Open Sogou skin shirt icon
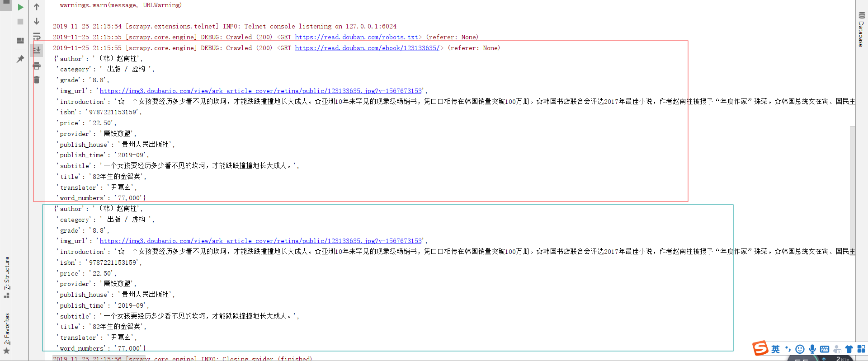 pos(849,349)
